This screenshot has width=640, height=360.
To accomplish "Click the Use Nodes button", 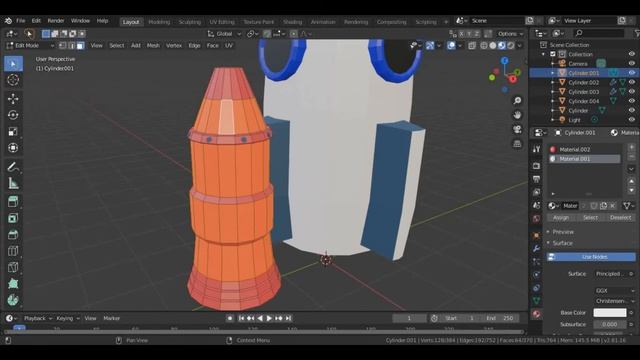I will click(591, 257).
